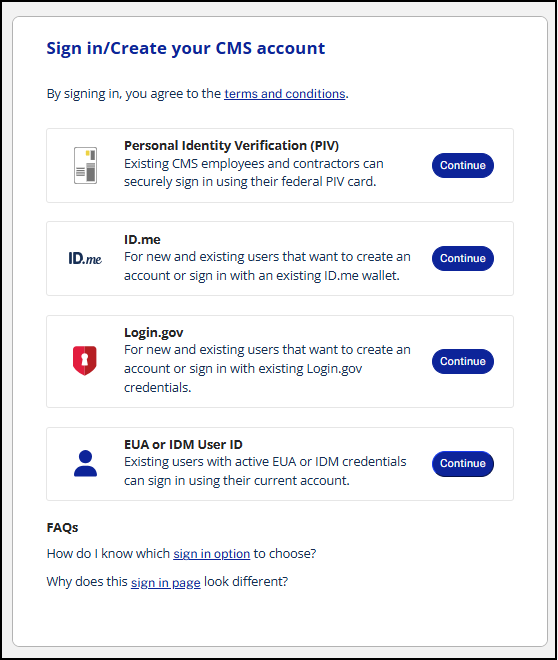Select the ID.me wallet description text

[x=267, y=266]
